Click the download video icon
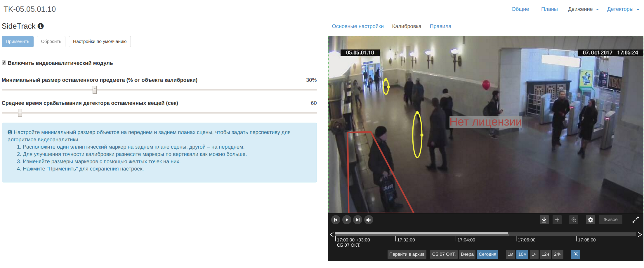644x268 pixels. pyautogui.click(x=544, y=220)
